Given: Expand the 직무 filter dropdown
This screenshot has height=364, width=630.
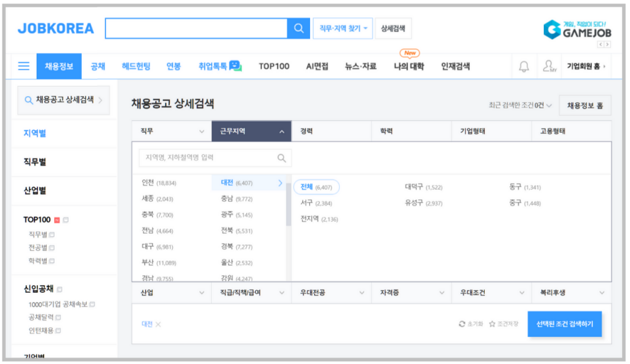Looking at the screenshot, I should point(172,132).
